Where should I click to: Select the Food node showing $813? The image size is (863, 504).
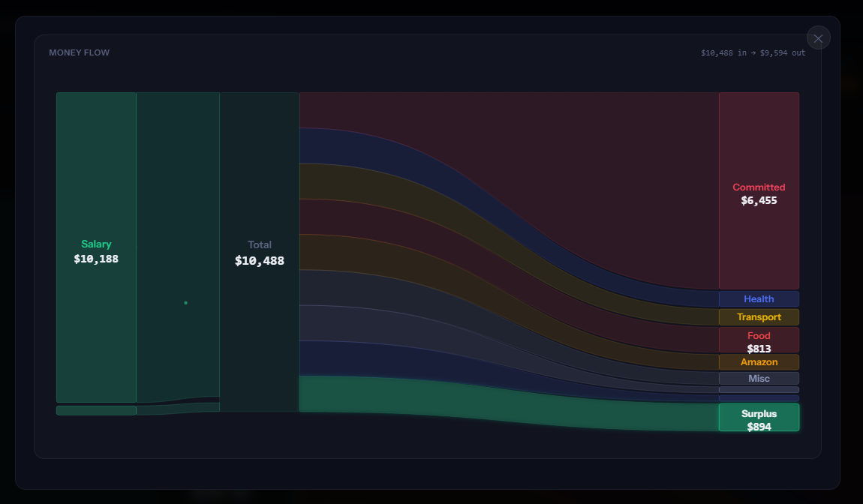point(759,340)
